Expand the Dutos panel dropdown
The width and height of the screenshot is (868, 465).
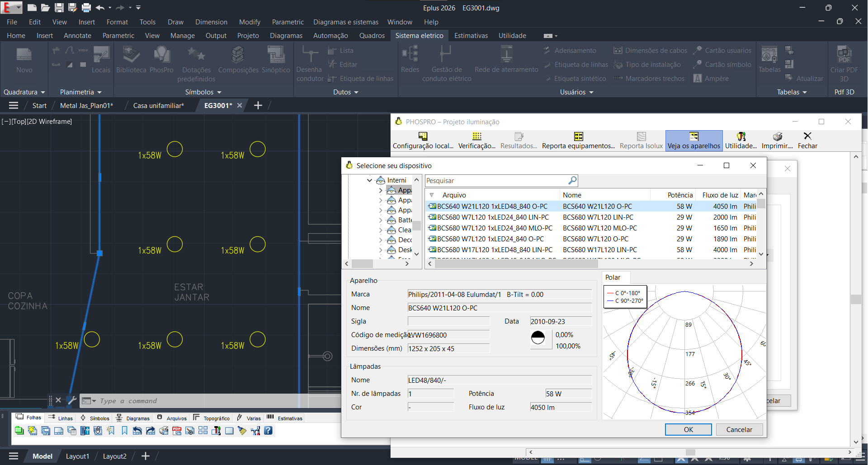[x=346, y=92]
